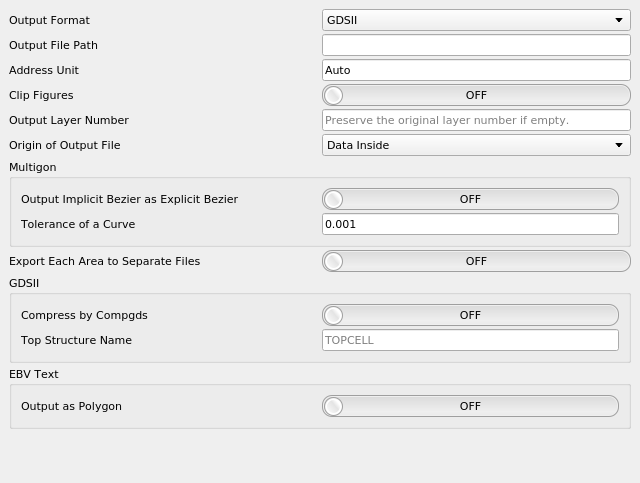Viewport: 640px width, 483px height.
Task: Click the Output Layer Number label
Action: [69, 120]
